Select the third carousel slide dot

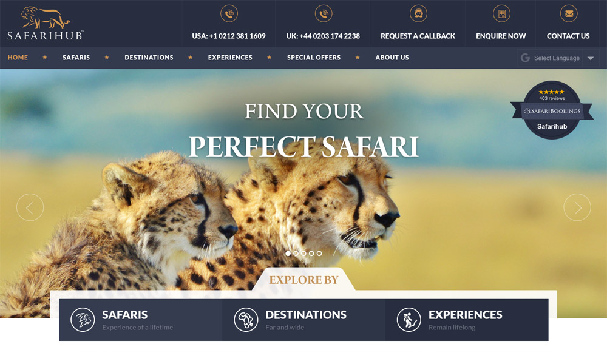303,254
